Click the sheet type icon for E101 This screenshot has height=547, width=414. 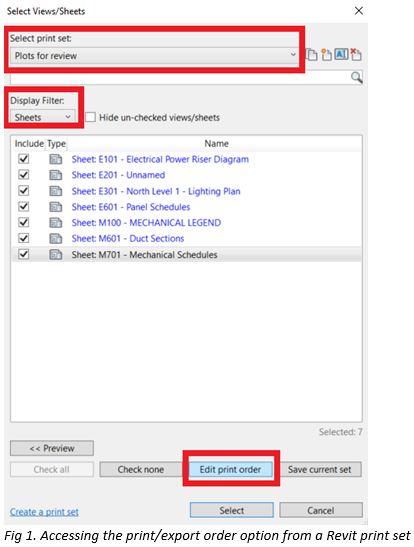(55, 159)
